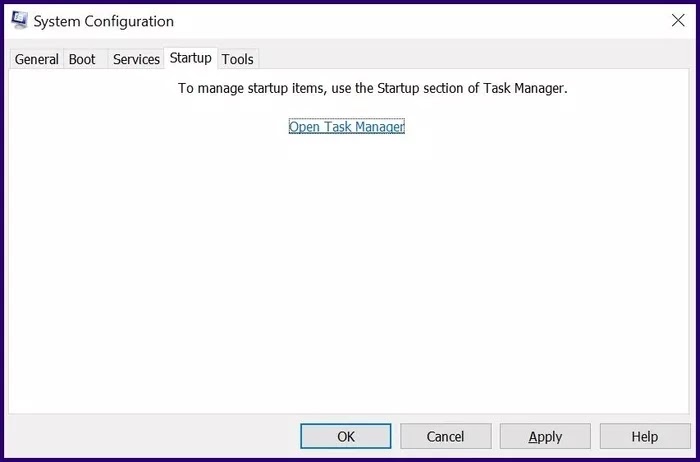The image size is (700, 462).
Task: Open the Boot tab
Action: pos(82,59)
